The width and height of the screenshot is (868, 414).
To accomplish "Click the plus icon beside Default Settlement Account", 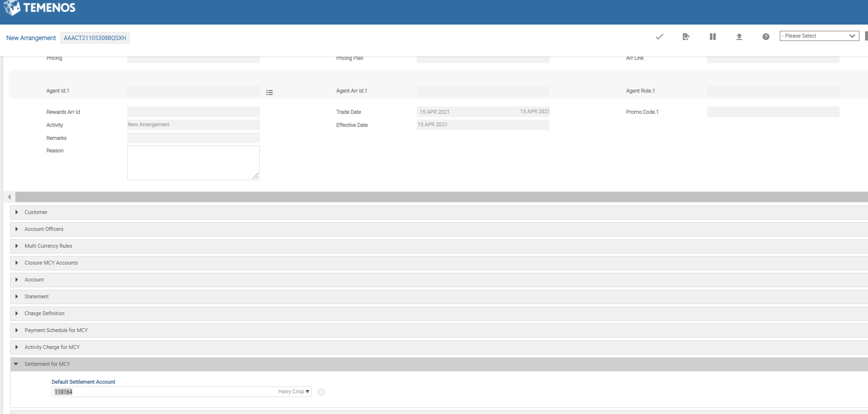I will point(321,392).
